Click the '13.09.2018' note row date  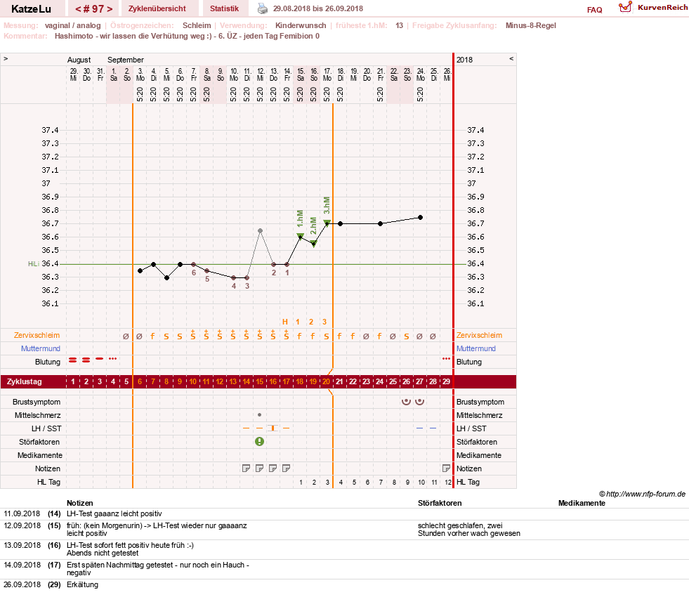22,545
